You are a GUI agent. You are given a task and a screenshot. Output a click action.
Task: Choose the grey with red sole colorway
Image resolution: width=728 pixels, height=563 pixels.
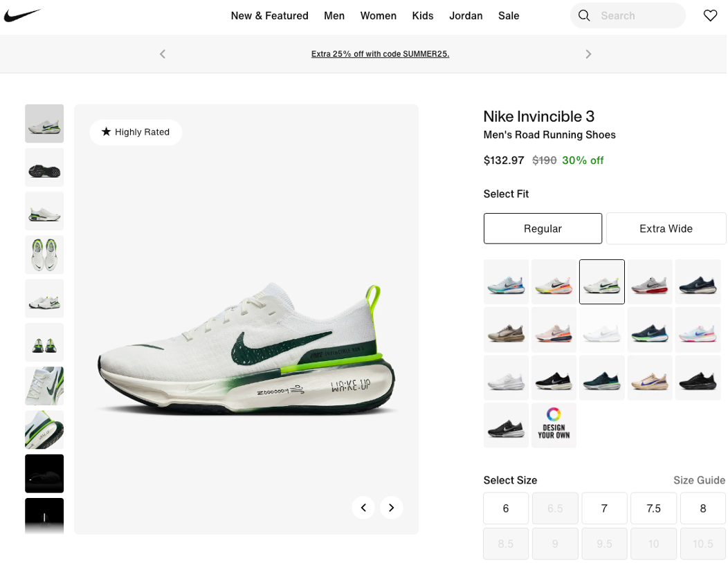(x=650, y=281)
